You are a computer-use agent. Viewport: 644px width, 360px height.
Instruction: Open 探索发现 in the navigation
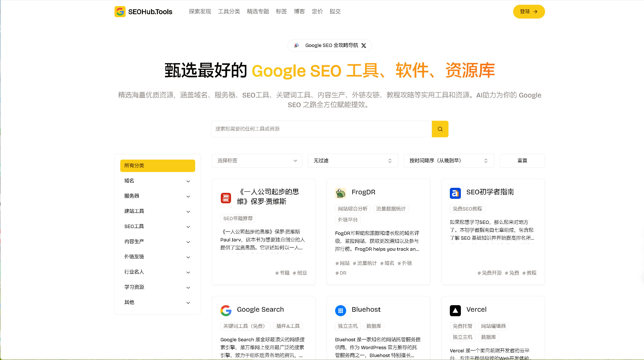tap(200, 11)
